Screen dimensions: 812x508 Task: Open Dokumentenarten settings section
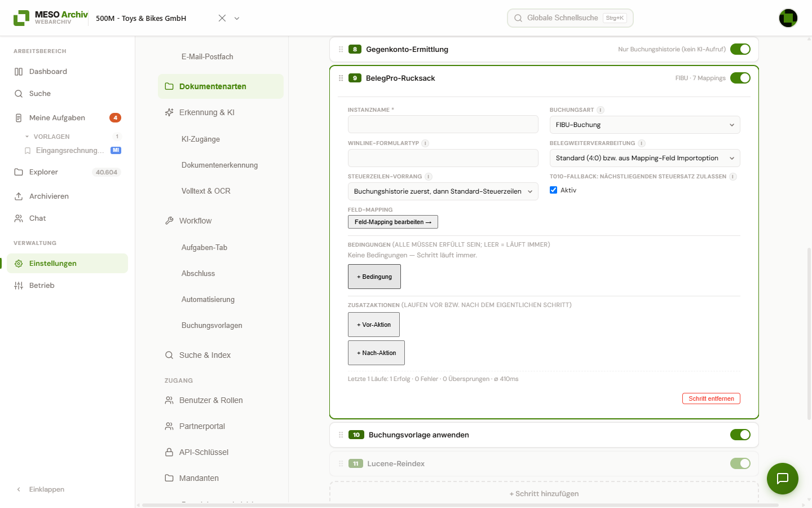coord(220,86)
